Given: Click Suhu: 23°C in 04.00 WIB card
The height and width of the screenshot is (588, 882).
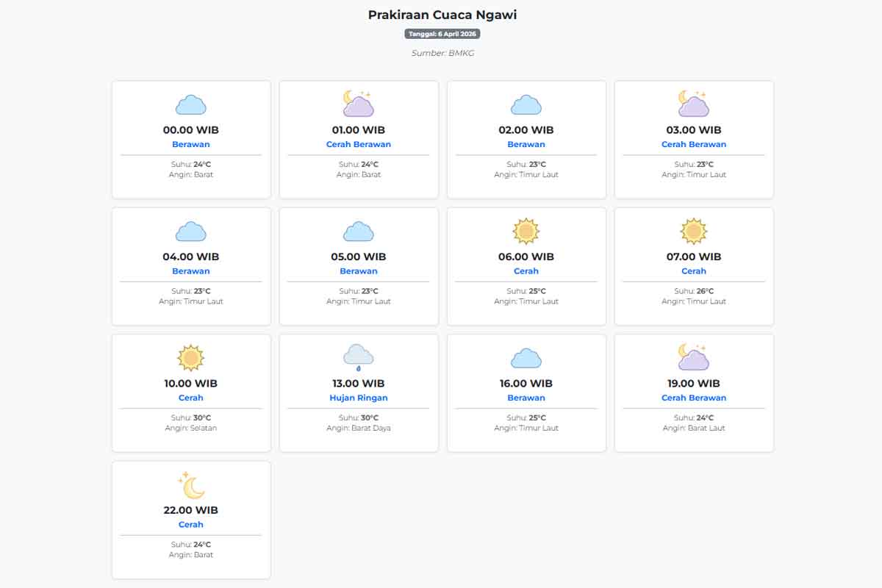Looking at the screenshot, I should [x=191, y=291].
